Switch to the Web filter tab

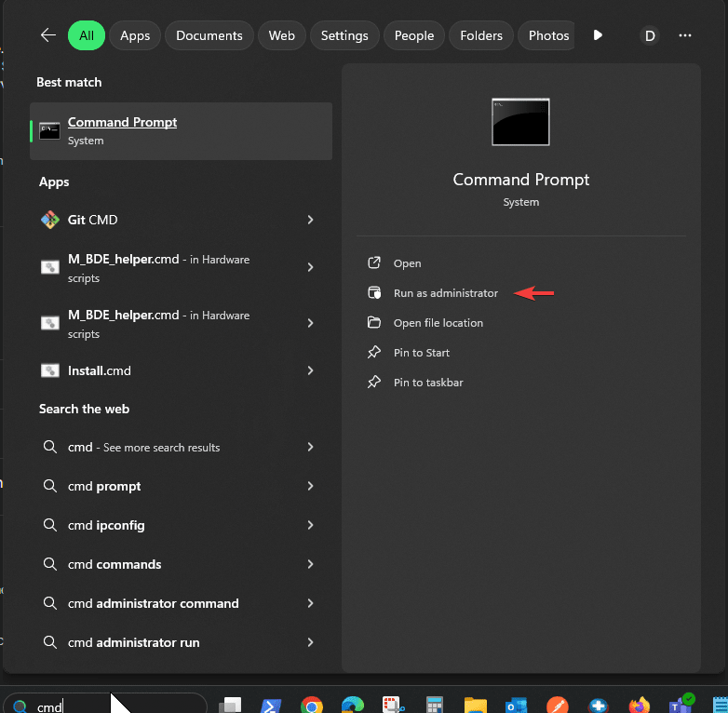pos(282,35)
